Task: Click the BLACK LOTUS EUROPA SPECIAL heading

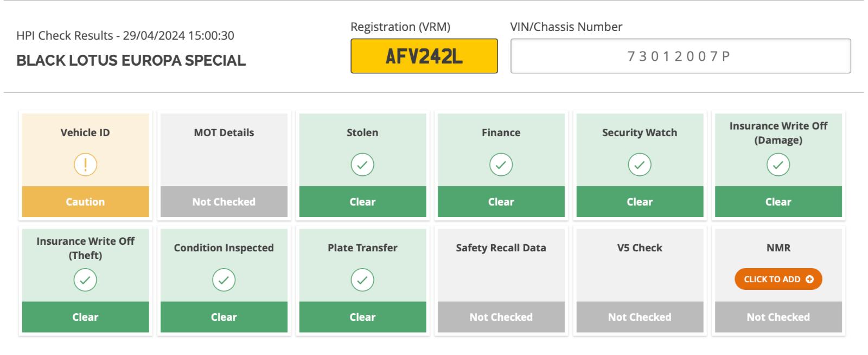Action: click(131, 60)
